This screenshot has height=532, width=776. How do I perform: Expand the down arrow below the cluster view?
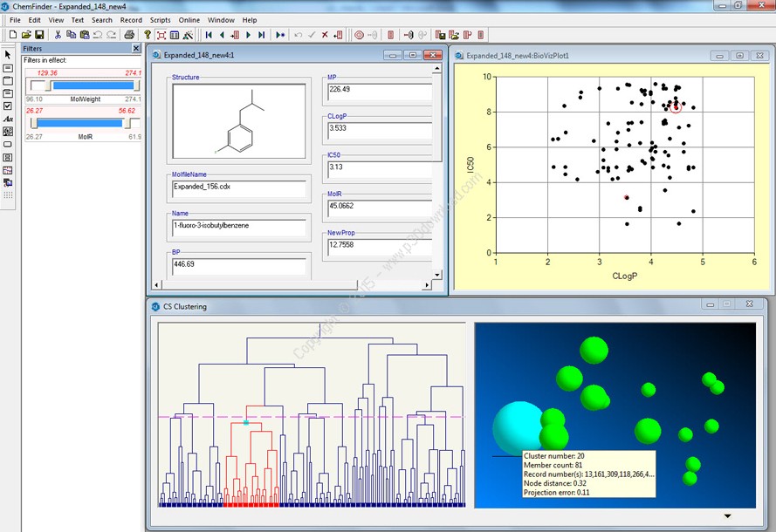[726, 516]
